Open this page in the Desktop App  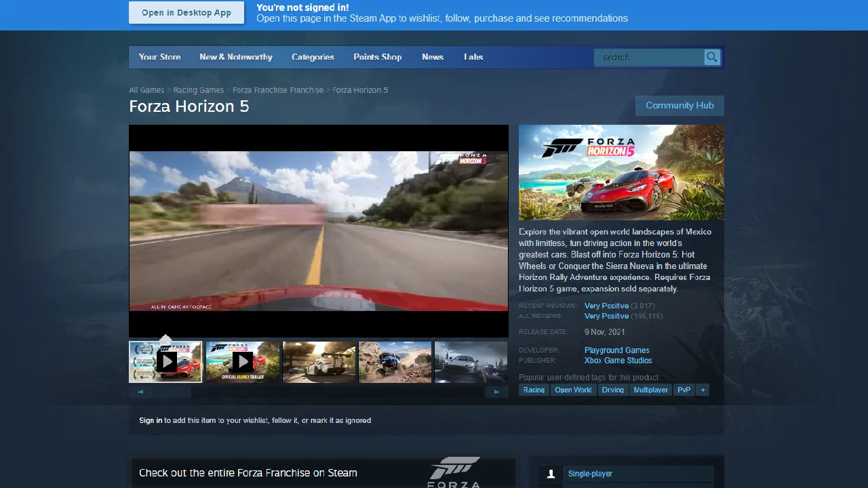(186, 12)
